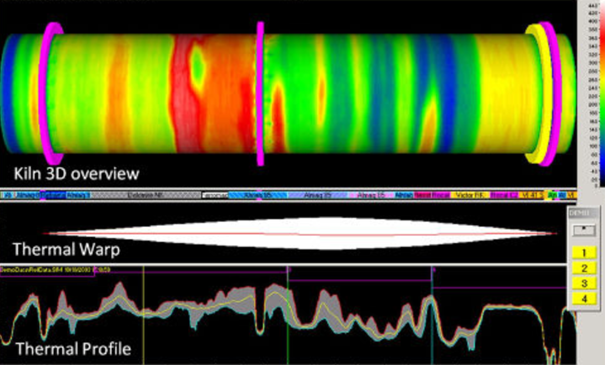The width and height of the screenshot is (605, 365).
Task: Select the rightmost magenta tyre ring on the kiln
Action: (x=552, y=93)
